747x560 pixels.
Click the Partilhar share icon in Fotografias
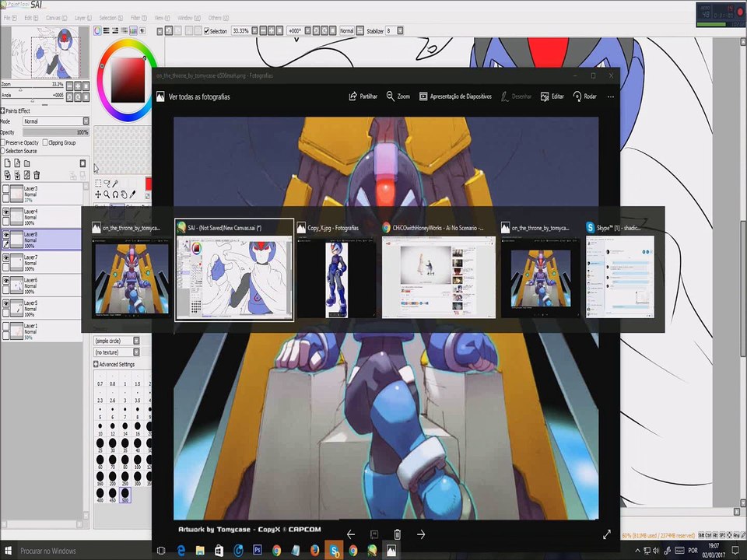pos(352,96)
